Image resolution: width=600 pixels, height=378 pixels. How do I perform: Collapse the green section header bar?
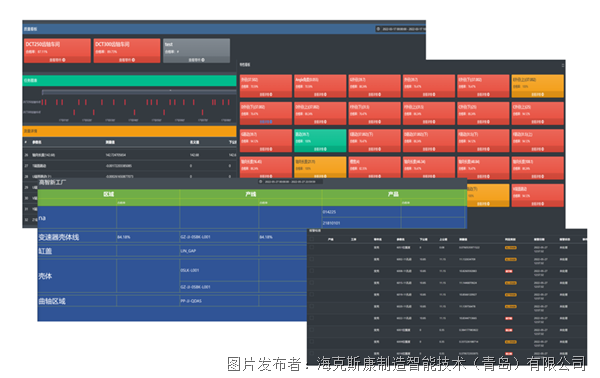click(x=129, y=80)
